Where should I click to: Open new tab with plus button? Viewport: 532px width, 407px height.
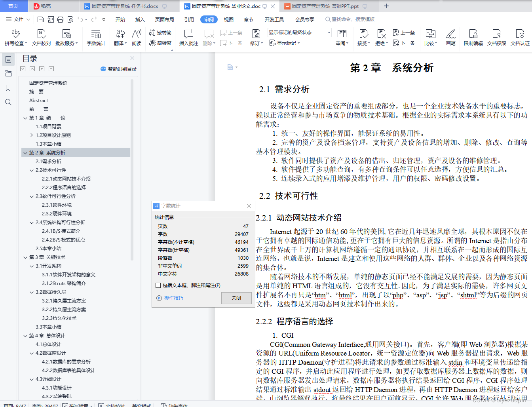coord(386,6)
